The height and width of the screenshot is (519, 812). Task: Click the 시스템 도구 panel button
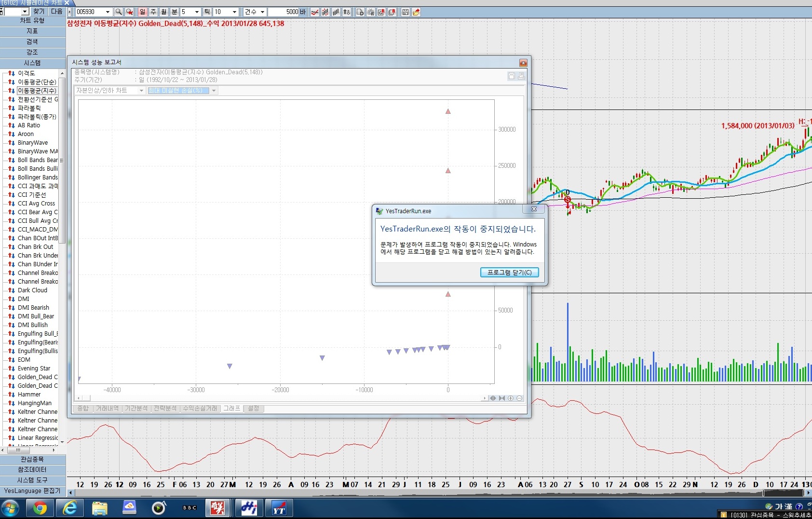(x=32, y=480)
